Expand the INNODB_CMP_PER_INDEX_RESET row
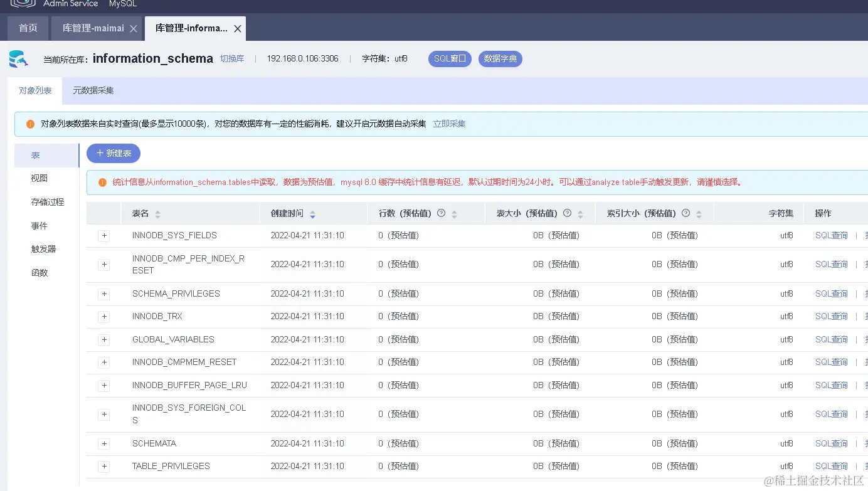868x491 pixels. 104,265
